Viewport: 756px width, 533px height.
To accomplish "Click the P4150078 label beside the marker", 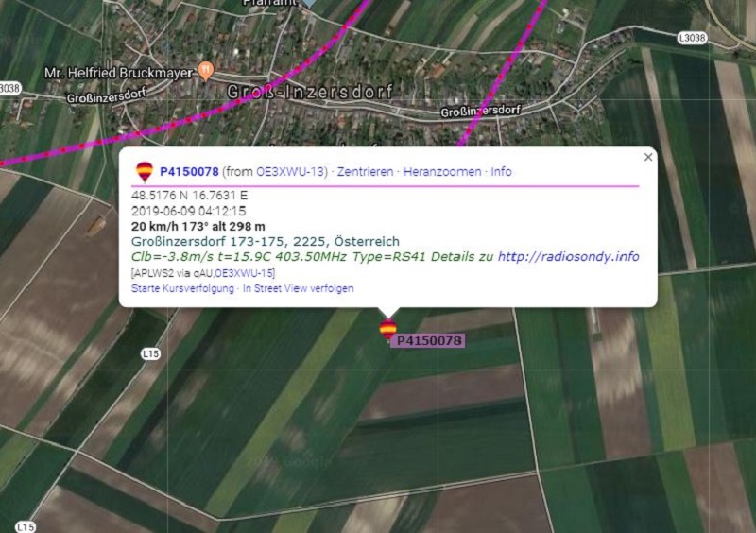I will coord(428,340).
